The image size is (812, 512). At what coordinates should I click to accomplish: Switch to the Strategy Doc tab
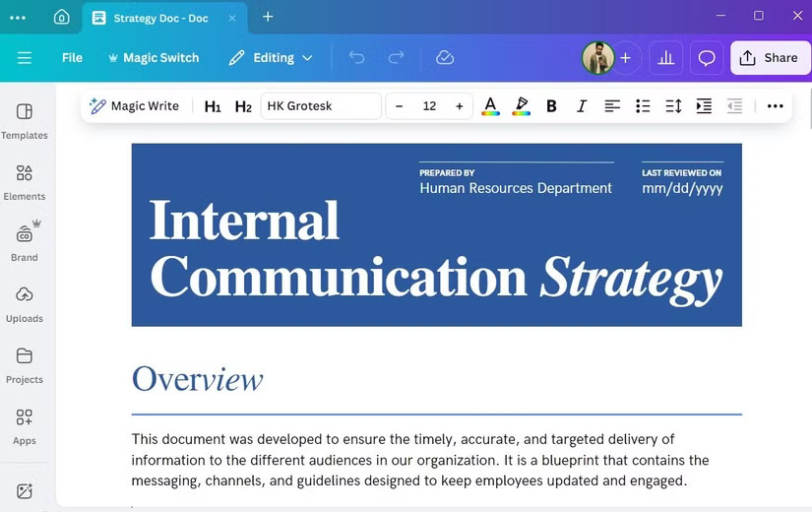[x=158, y=18]
